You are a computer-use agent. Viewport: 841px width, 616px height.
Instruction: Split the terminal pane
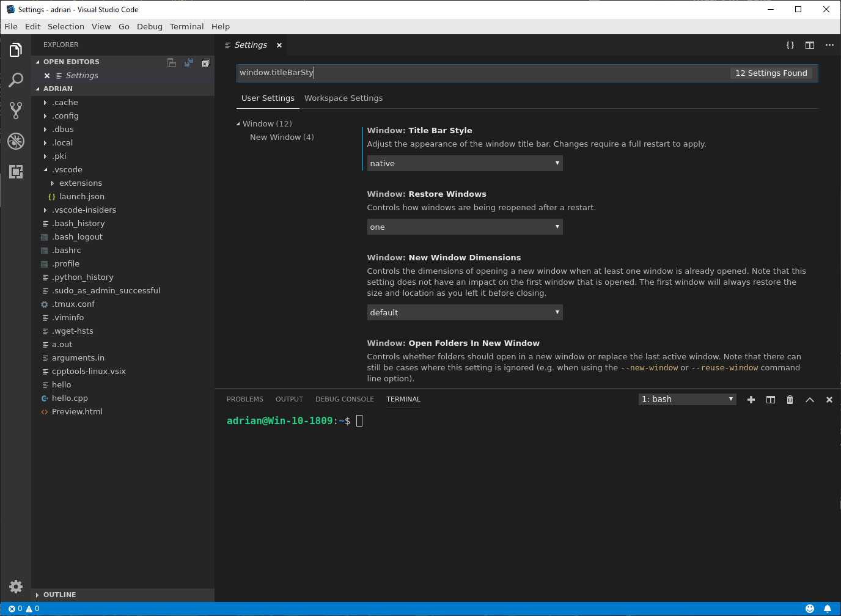tap(771, 400)
